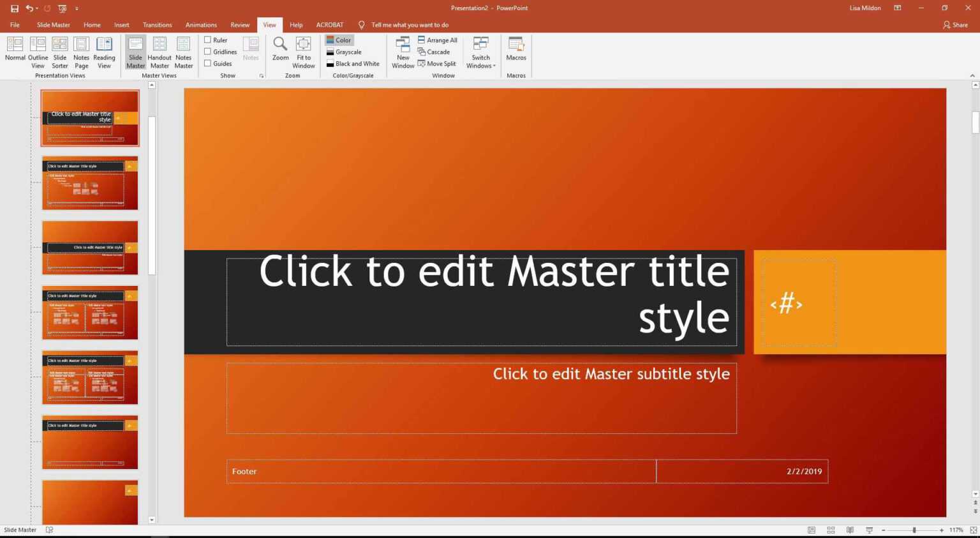Switch to the Slide Master ribbon tab
The height and width of the screenshot is (538, 980).
tap(53, 24)
